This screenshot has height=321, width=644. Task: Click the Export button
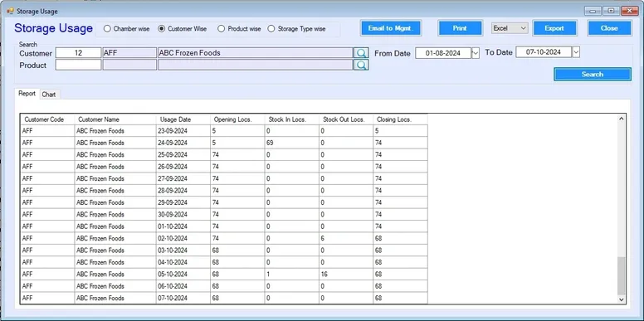[x=554, y=28]
